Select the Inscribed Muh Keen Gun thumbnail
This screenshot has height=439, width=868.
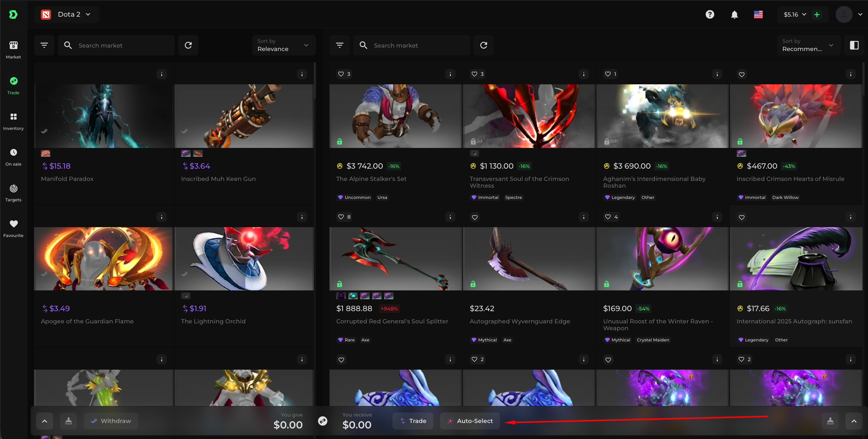pyautogui.click(x=244, y=116)
